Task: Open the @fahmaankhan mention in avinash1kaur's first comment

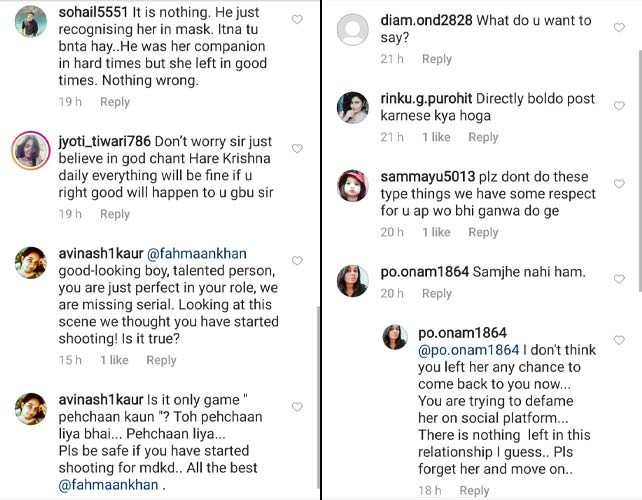Action: (197, 254)
